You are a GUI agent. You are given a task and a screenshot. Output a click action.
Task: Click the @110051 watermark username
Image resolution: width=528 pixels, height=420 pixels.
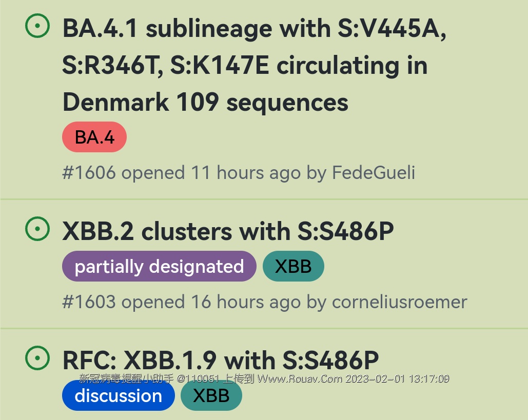[199, 379]
